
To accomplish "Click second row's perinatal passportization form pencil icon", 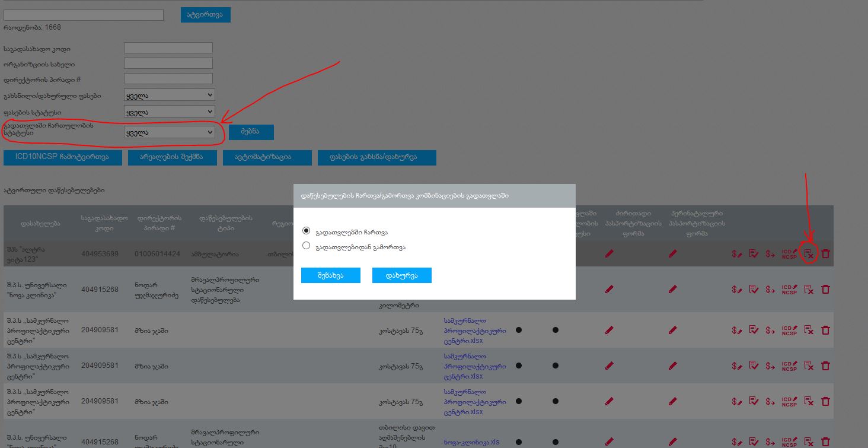I will pos(672,290).
